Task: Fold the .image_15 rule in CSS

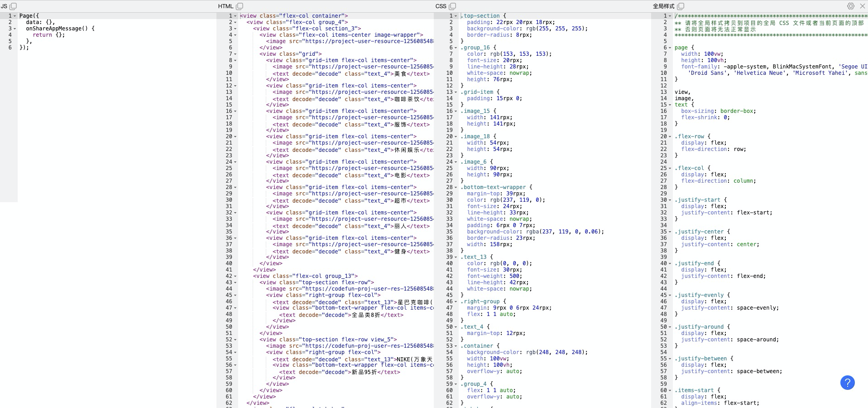Action: point(456,111)
